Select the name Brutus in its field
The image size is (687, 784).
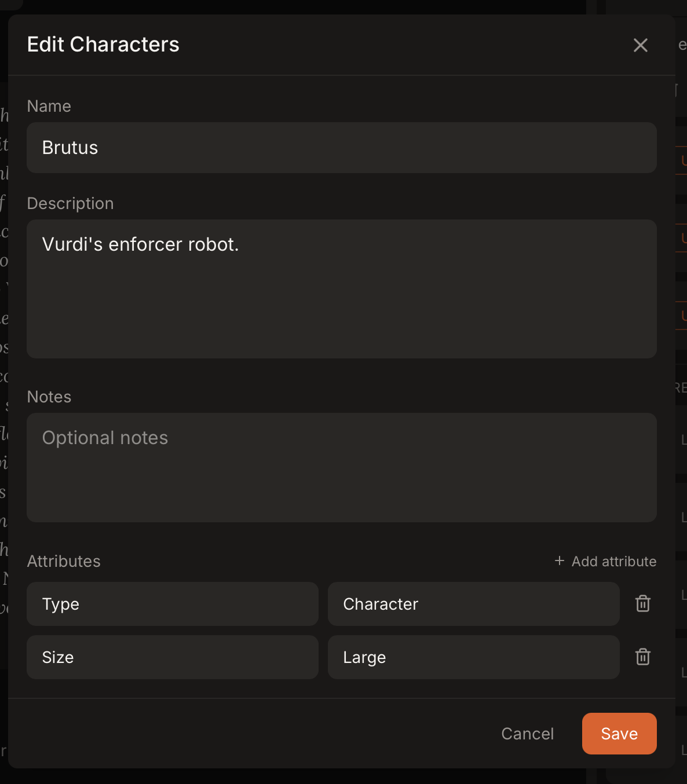point(70,148)
